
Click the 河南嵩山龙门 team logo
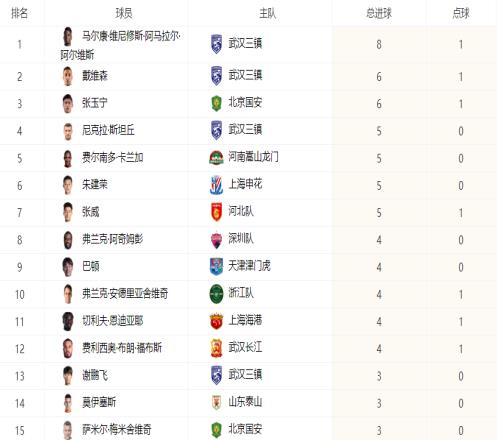(216, 158)
